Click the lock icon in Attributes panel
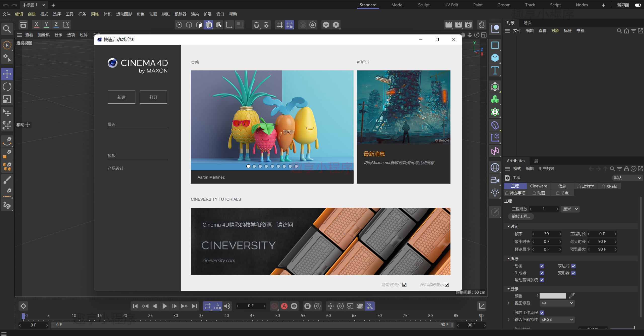Image resolution: width=644 pixels, height=336 pixels. [x=627, y=169]
